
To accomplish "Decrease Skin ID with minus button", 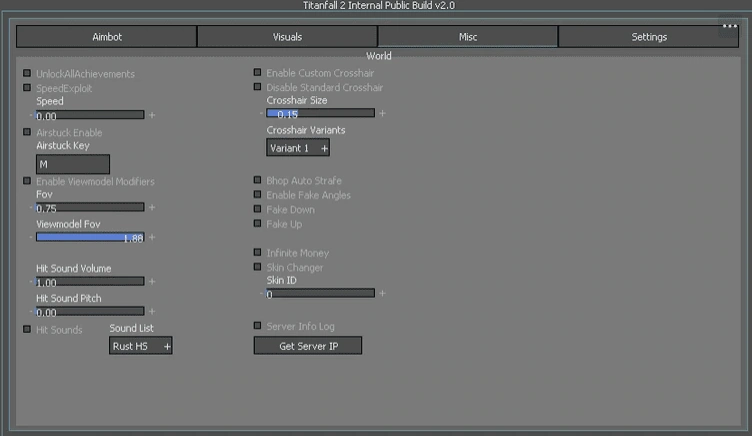I will (x=261, y=293).
